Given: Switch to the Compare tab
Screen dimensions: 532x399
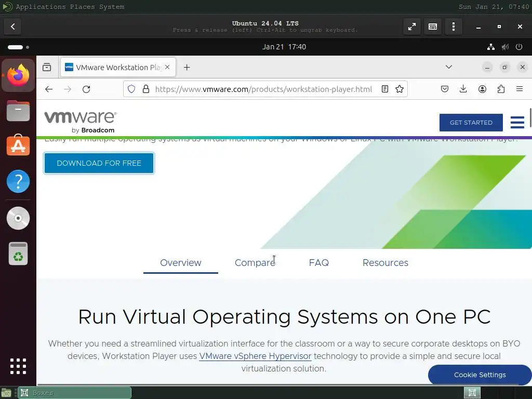Looking at the screenshot, I should click(255, 262).
